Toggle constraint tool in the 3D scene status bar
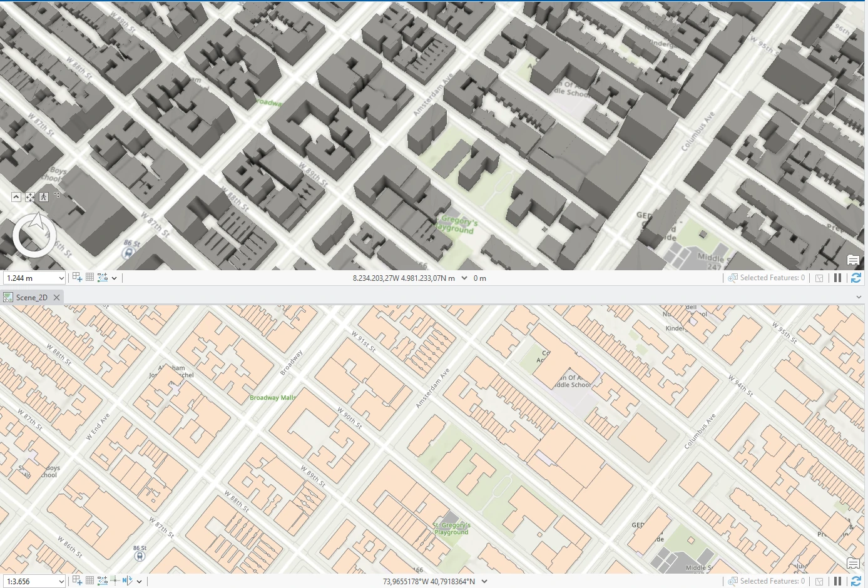 pos(77,277)
